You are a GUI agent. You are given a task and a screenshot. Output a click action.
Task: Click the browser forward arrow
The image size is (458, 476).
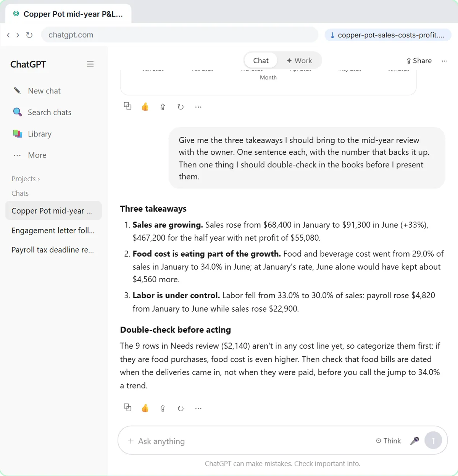[x=18, y=35]
